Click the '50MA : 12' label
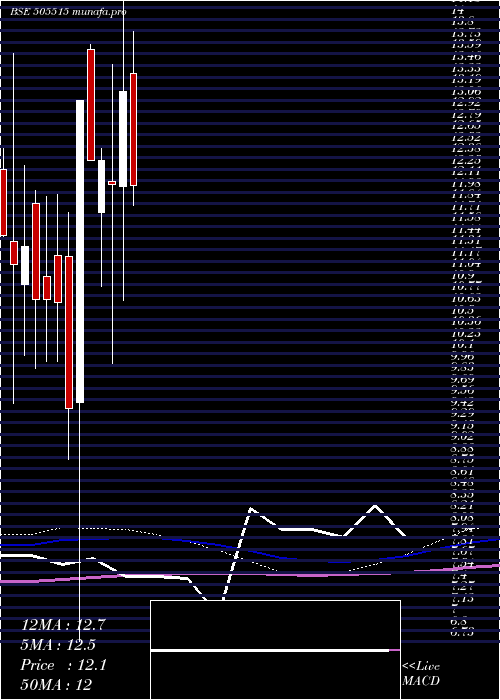500x700 pixels. 56,684
